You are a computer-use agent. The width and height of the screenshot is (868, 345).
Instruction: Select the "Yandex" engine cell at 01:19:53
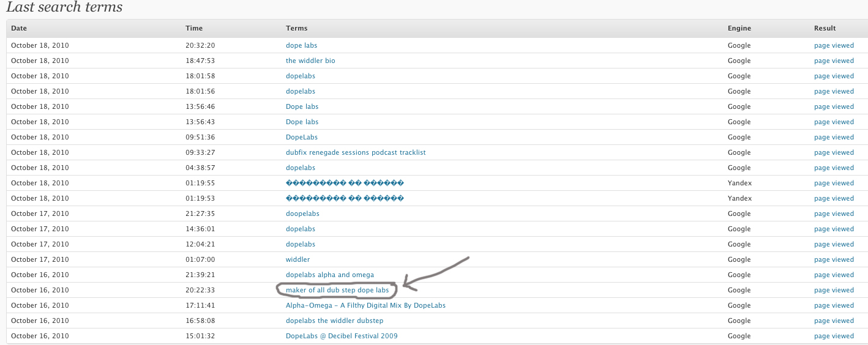point(739,198)
